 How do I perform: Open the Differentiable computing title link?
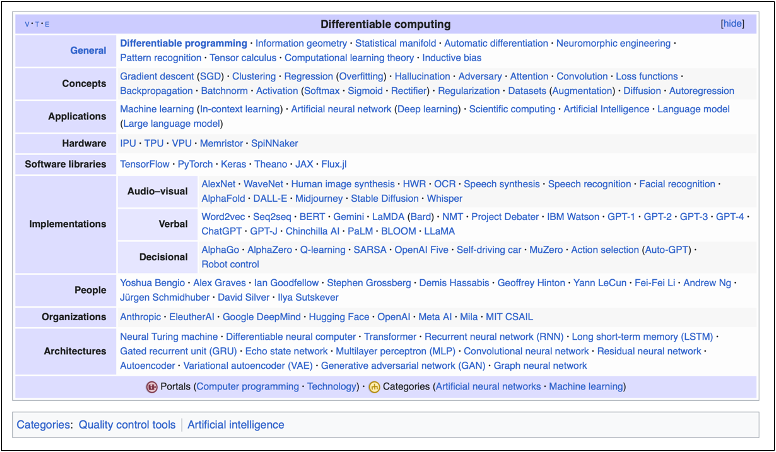point(385,24)
